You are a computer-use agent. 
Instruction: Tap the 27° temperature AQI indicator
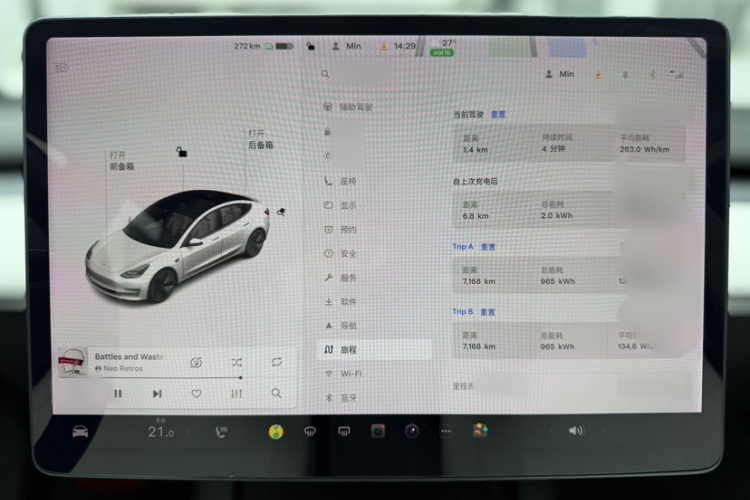443,48
